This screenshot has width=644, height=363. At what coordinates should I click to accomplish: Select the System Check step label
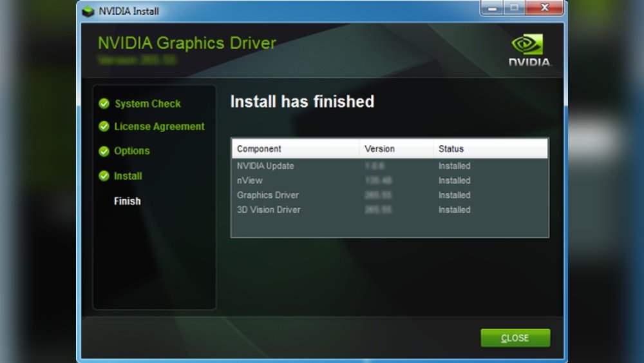point(147,104)
